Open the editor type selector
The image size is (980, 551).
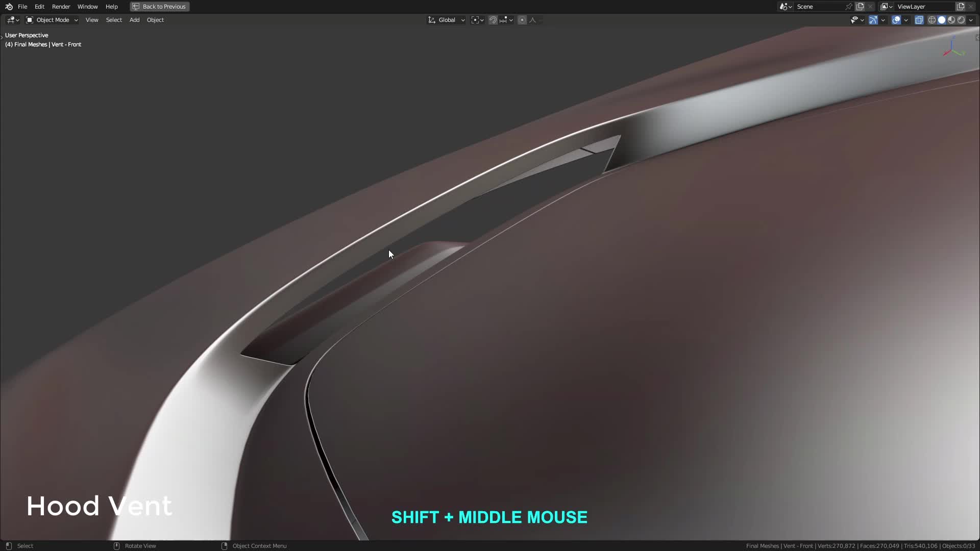(x=13, y=20)
